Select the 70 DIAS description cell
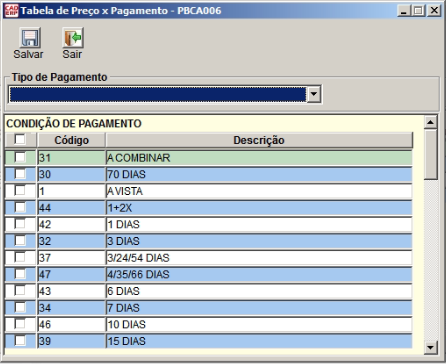 pyautogui.click(x=259, y=174)
